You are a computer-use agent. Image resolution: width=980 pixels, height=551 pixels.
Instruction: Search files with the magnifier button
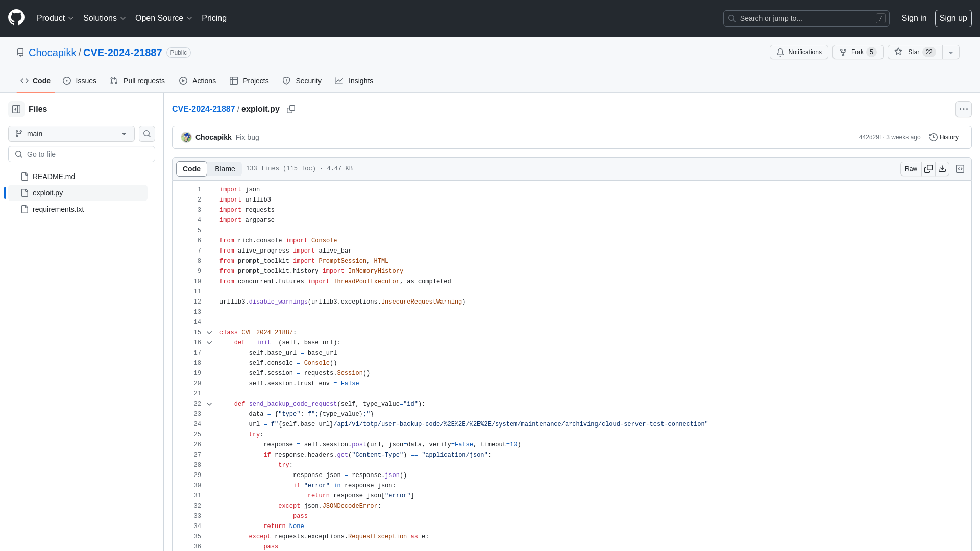[147, 134]
